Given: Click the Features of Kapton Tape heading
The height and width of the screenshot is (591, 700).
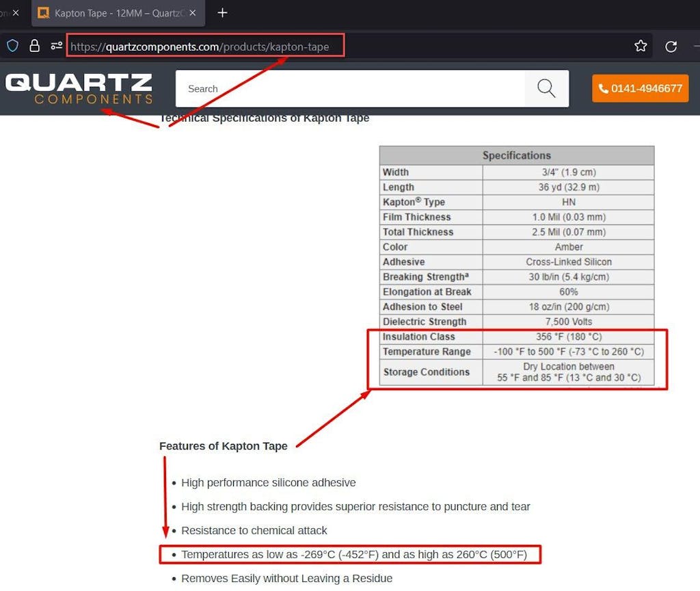Looking at the screenshot, I should [223, 446].
